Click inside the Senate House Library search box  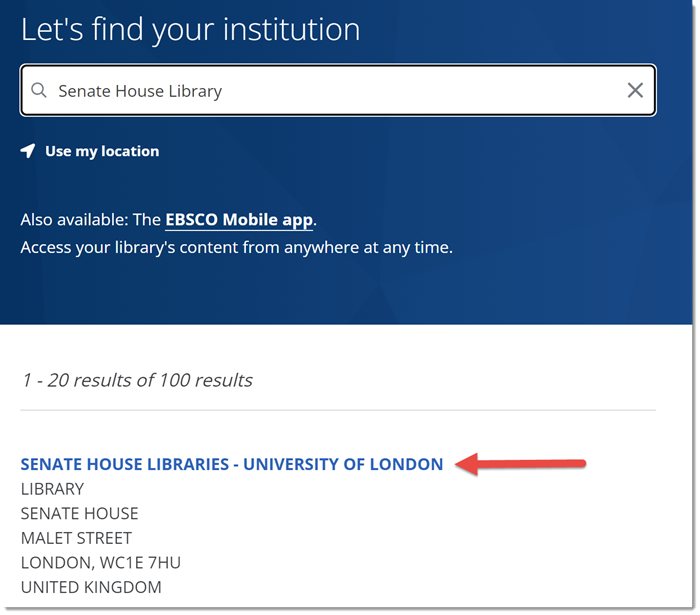point(400,91)
